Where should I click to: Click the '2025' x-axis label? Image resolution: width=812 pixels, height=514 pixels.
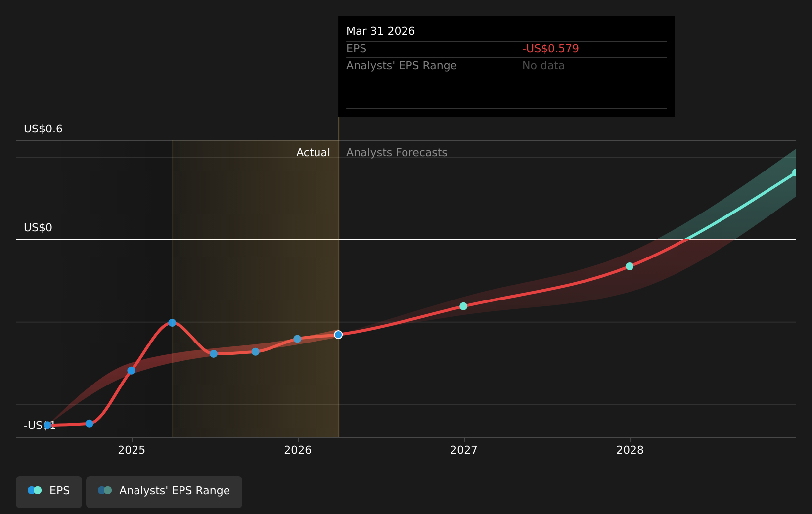[x=132, y=450]
